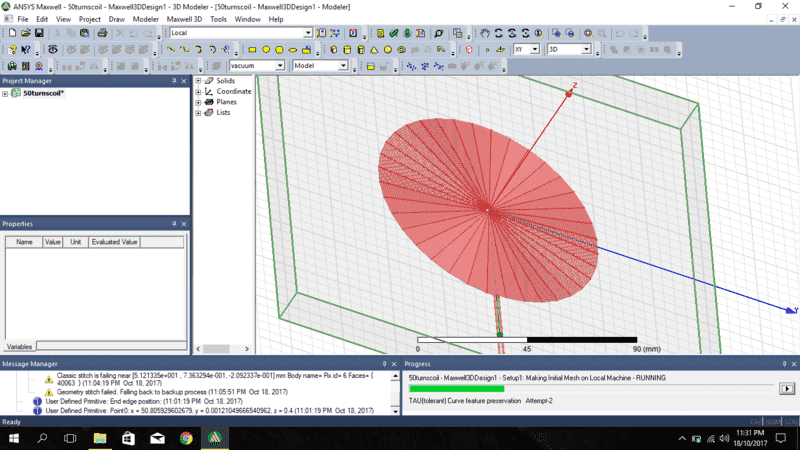Open the Modeler menu
Viewport: 800px width, 450px height.
click(x=146, y=19)
